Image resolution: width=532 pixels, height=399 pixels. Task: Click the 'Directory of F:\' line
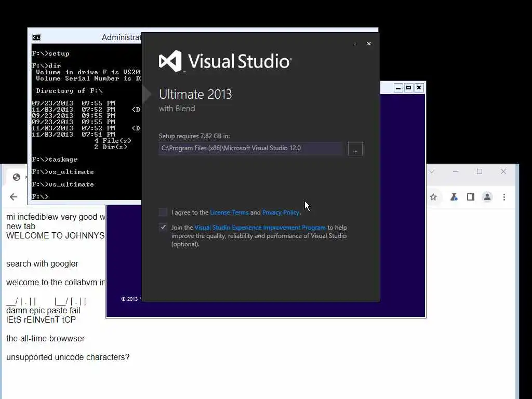click(69, 91)
